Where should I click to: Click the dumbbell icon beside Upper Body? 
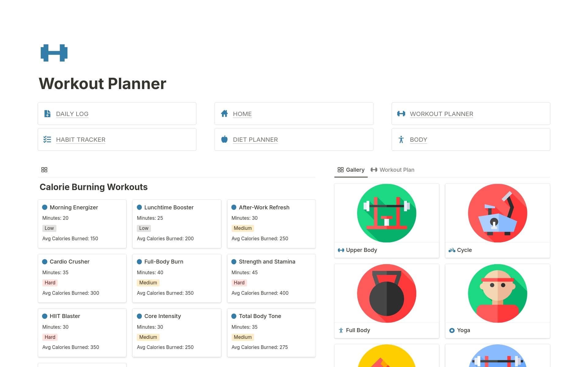tap(341, 250)
